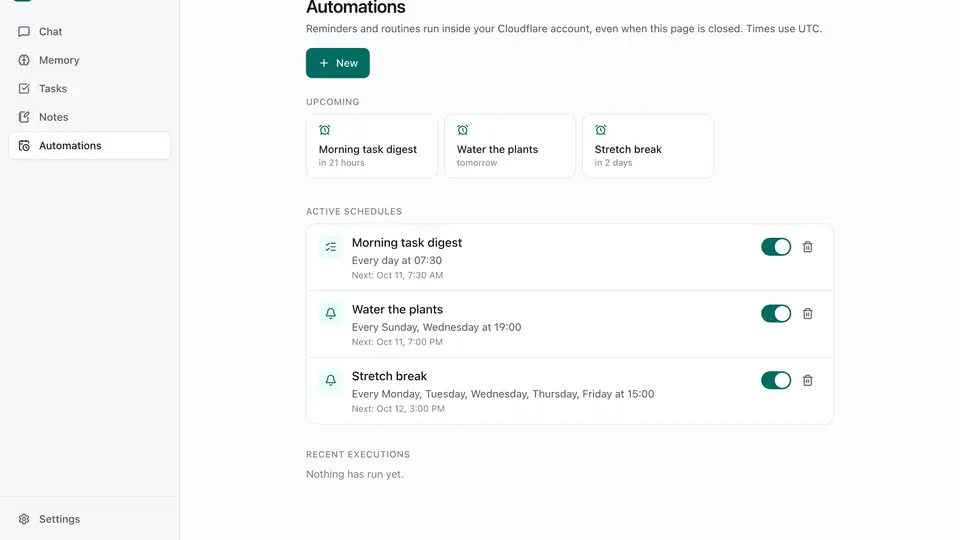960x540 pixels.
Task: Click checklist icon beside Morning task digest
Action: click(331, 247)
